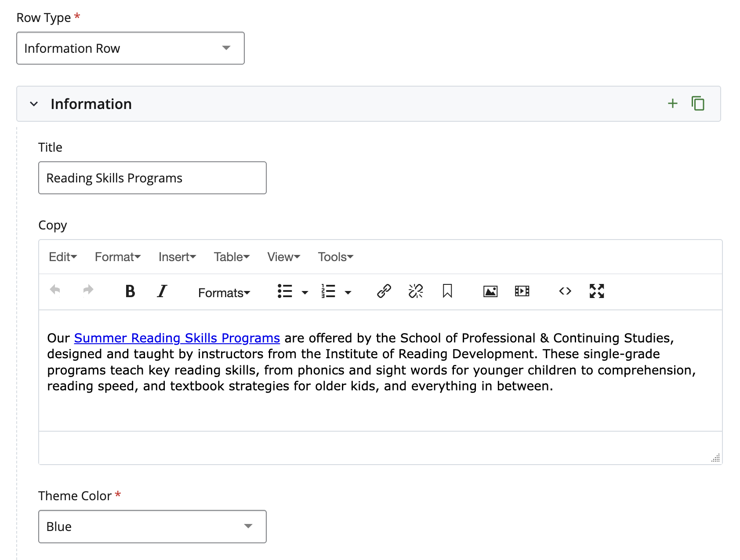
Task: Insert a hyperlink using the link icon
Action: 384,291
